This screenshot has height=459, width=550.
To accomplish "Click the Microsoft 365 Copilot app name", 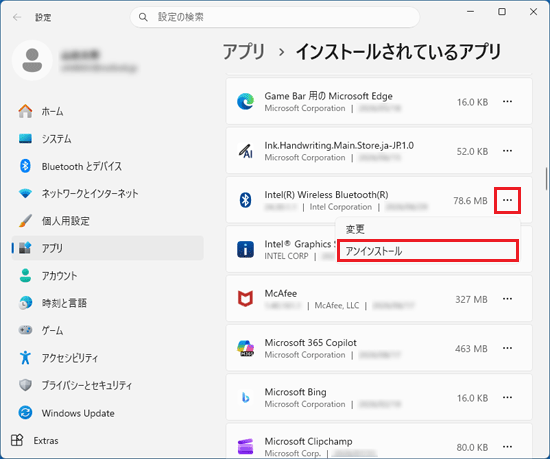I will coord(310,343).
